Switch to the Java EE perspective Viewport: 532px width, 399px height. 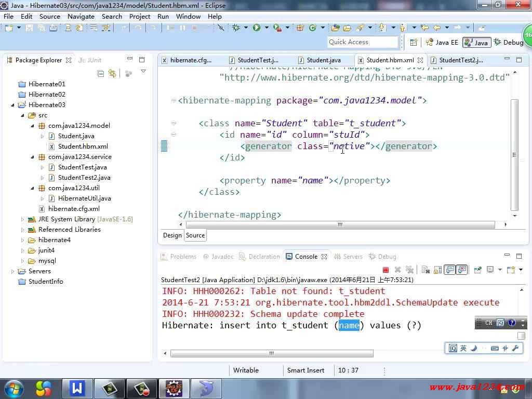pyautogui.click(x=442, y=43)
